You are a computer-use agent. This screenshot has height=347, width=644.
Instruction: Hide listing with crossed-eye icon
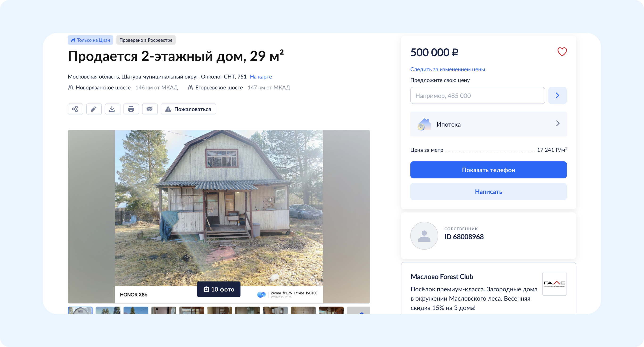(150, 109)
